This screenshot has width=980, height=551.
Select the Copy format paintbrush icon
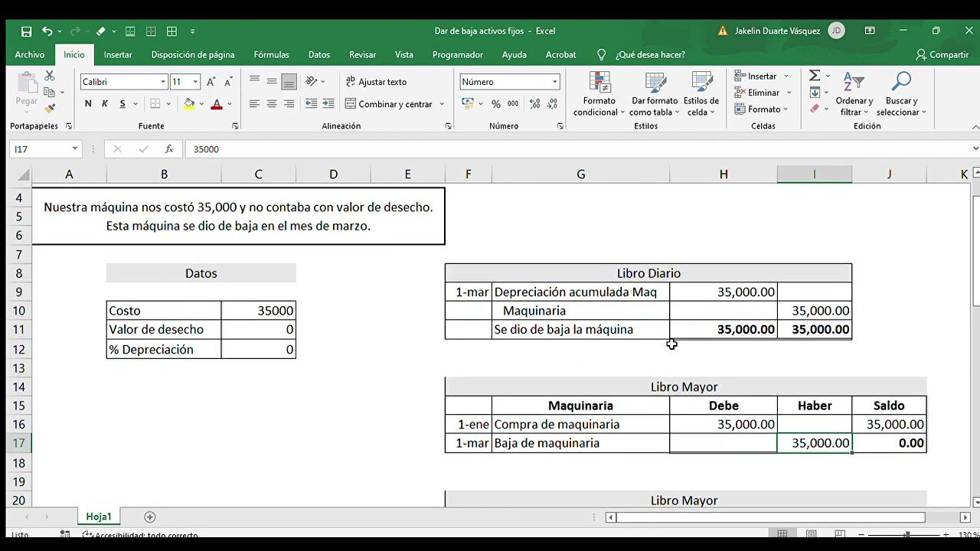[x=50, y=108]
